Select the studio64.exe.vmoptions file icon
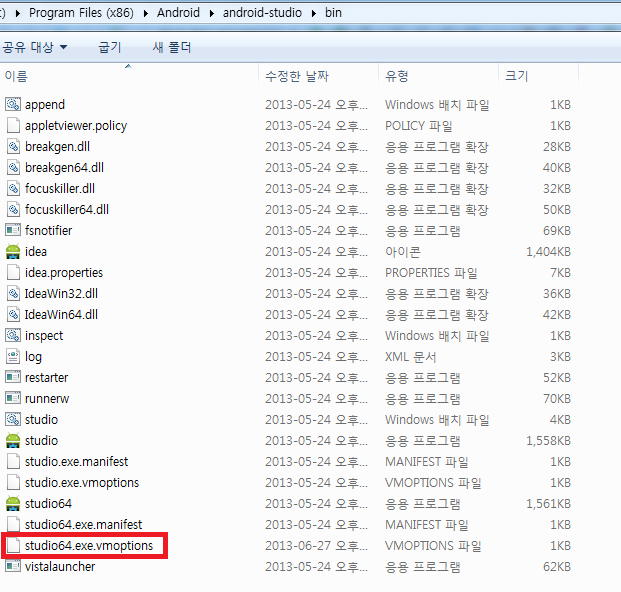This screenshot has height=592, width=621. (x=13, y=545)
